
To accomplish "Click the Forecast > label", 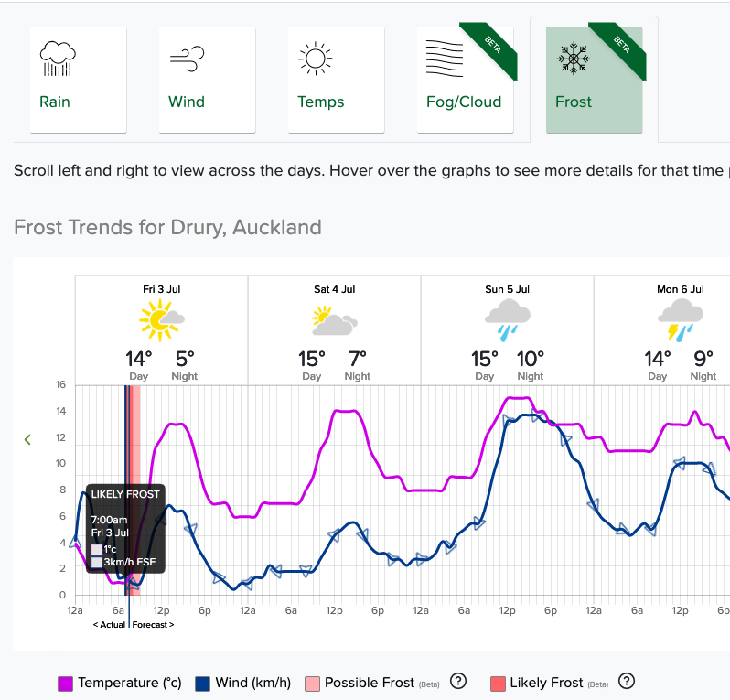I will point(153,625).
